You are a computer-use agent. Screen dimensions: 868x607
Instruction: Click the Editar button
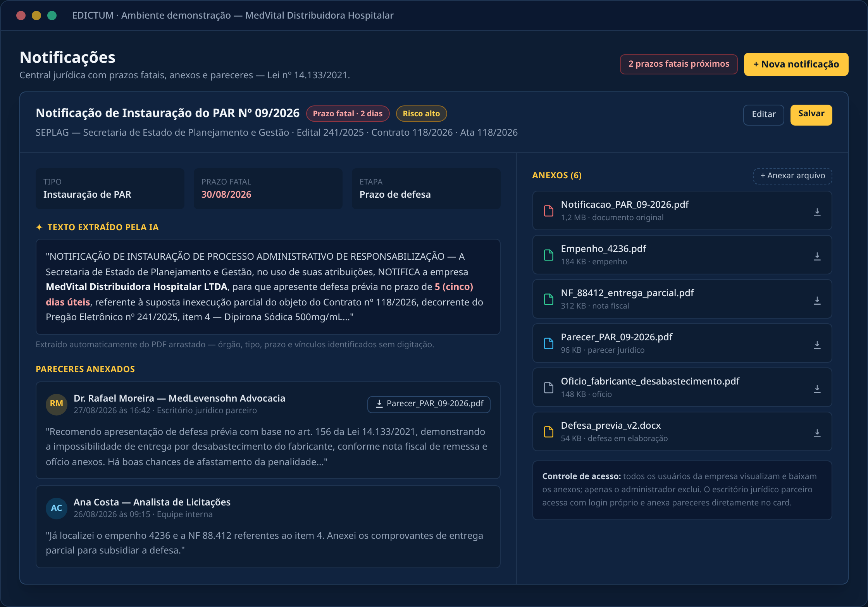[x=763, y=114]
